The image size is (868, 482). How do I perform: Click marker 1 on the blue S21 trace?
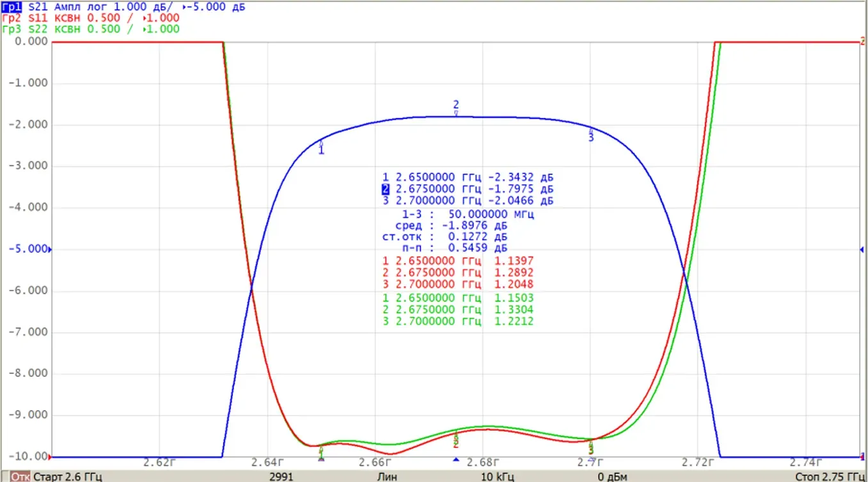tap(321, 148)
